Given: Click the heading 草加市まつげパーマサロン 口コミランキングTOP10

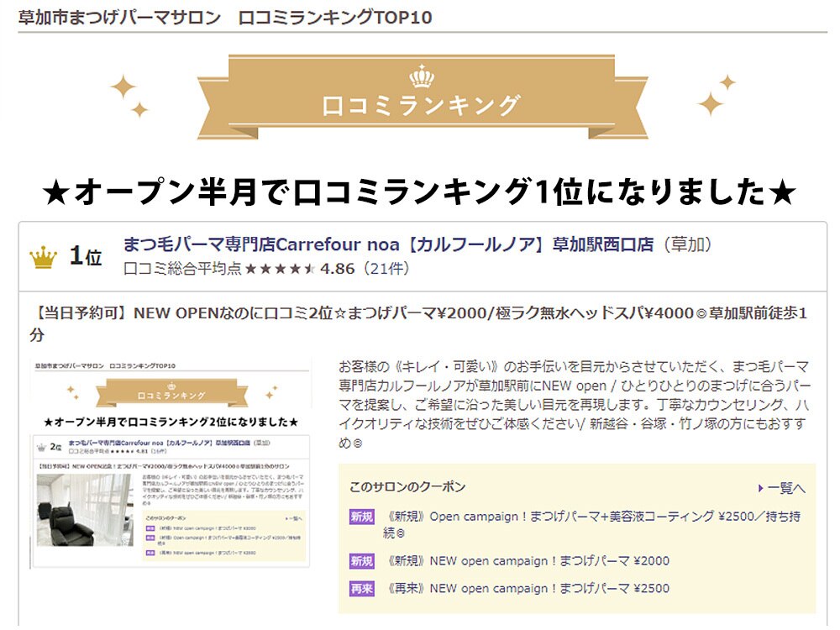Looking at the screenshot, I should point(225,17).
